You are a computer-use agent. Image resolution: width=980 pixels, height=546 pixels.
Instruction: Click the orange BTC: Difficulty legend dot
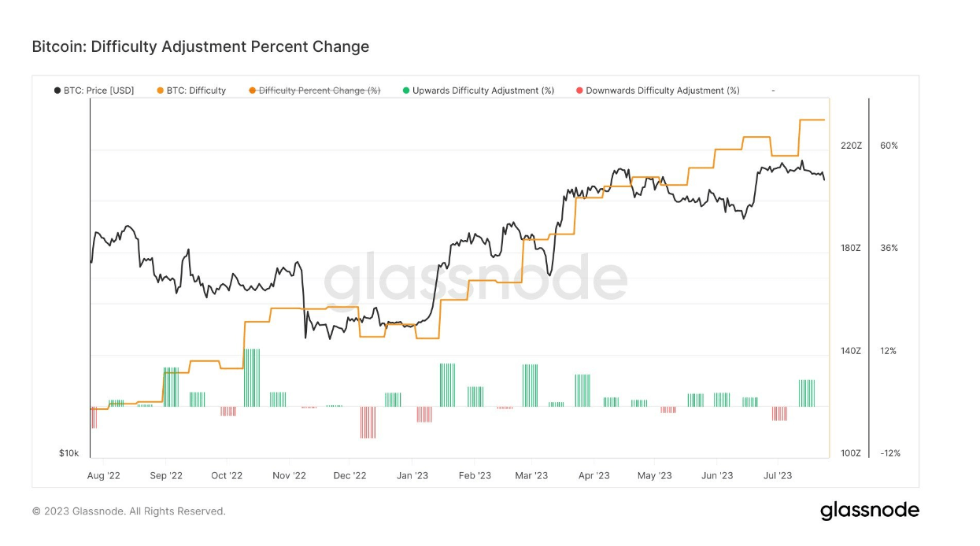[x=161, y=90]
